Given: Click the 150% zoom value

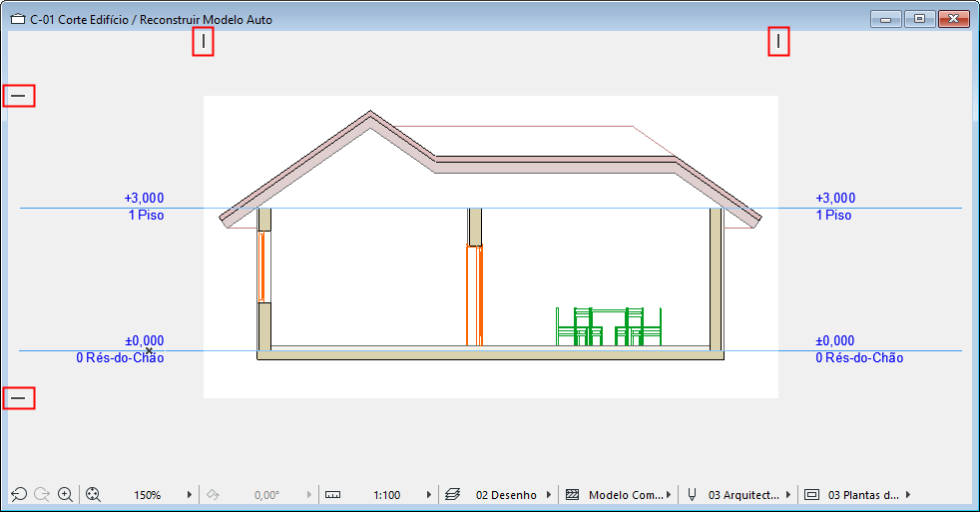Looking at the screenshot, I should click(147, 495).
